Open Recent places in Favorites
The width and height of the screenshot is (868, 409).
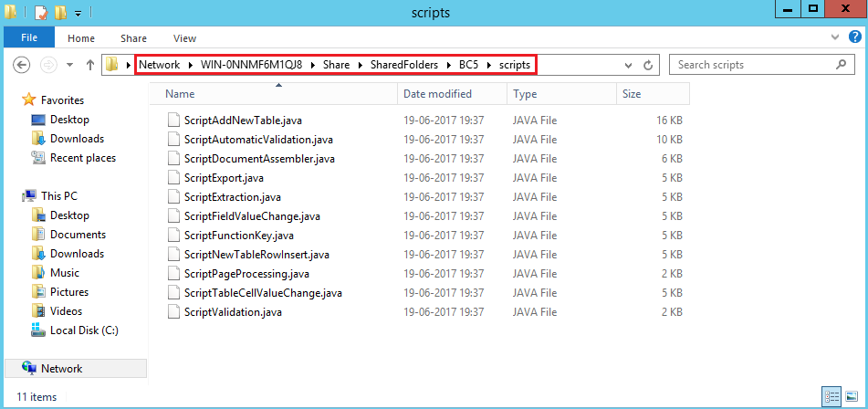coord(83,158)
